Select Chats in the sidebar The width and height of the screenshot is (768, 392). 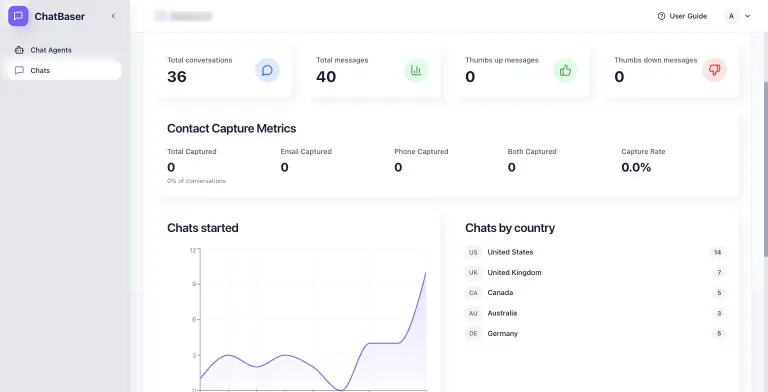65,70
